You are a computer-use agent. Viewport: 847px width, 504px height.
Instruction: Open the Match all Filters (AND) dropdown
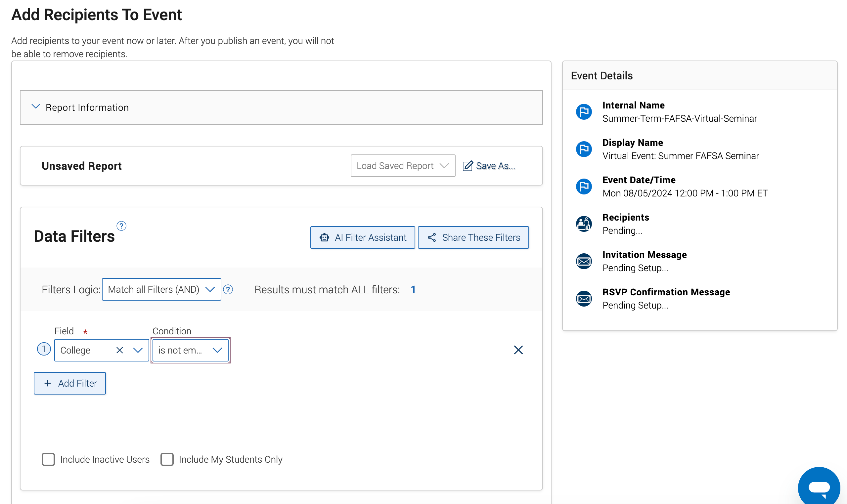click(161, 289)
